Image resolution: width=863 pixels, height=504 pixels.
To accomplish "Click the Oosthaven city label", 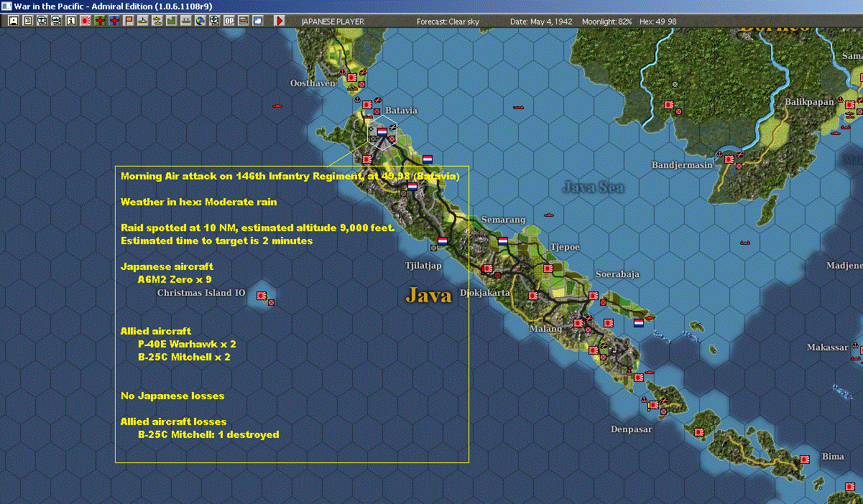I will (313, 83).
